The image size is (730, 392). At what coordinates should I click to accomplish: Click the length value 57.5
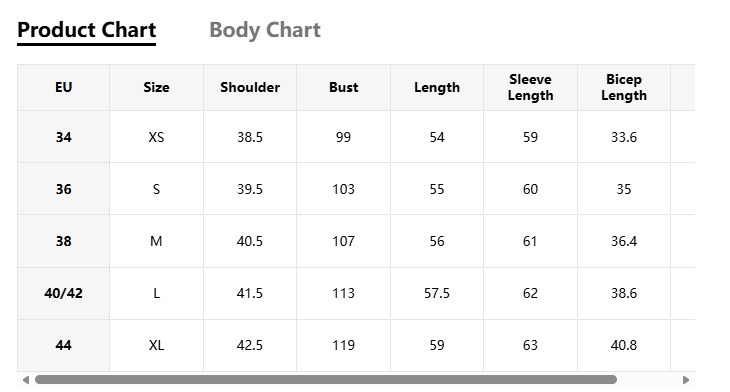coord(437,293)
